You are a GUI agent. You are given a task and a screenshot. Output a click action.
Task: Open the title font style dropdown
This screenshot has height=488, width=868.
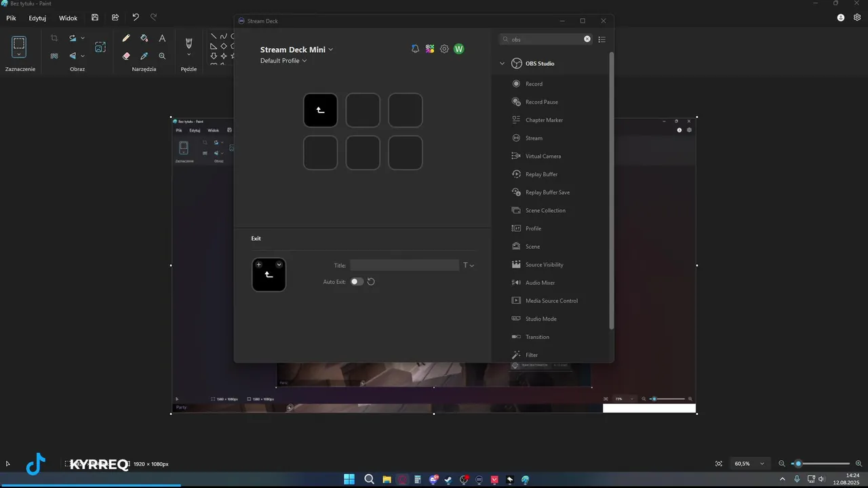(469, 266)
